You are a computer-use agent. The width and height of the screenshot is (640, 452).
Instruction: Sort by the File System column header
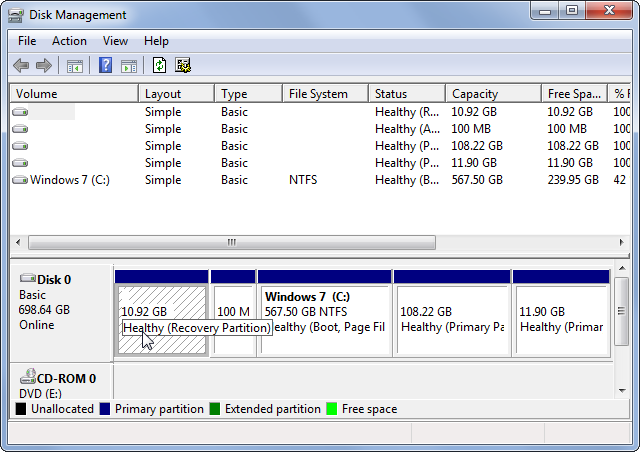[x=318, y=94]
